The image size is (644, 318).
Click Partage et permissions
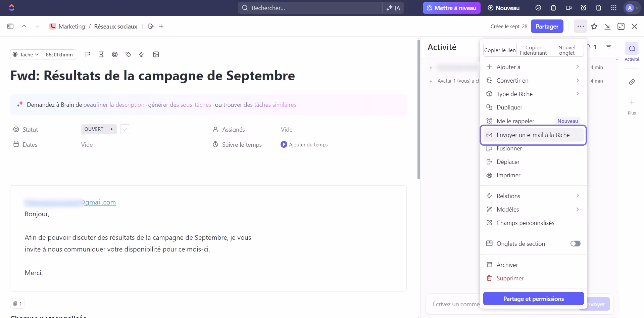point(533,299)
